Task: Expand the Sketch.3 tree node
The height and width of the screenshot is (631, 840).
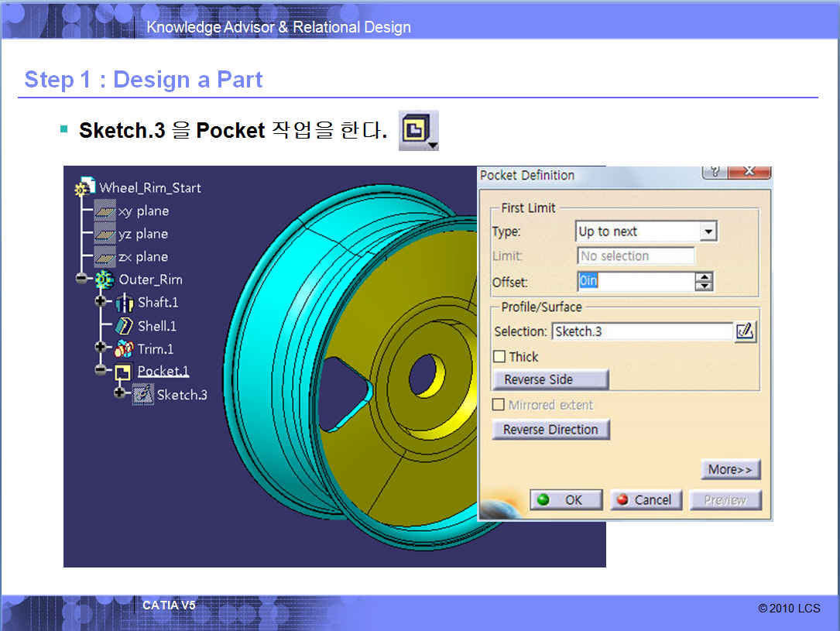Action: coord(120,393)
